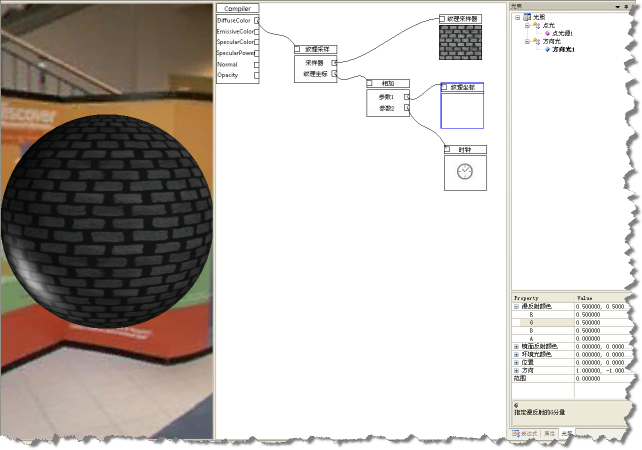Select the 光照 root icon in lights tree

click(x=527, y=17)
